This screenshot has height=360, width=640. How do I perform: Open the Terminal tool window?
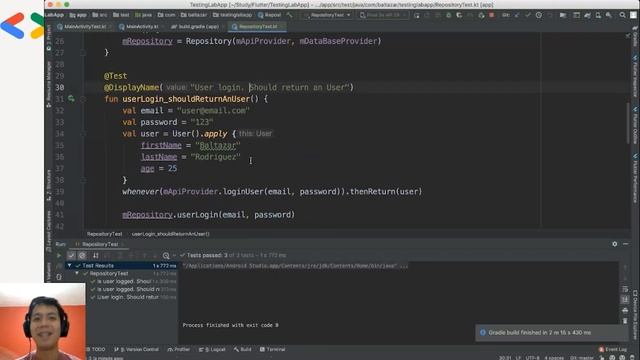(273, 349)
